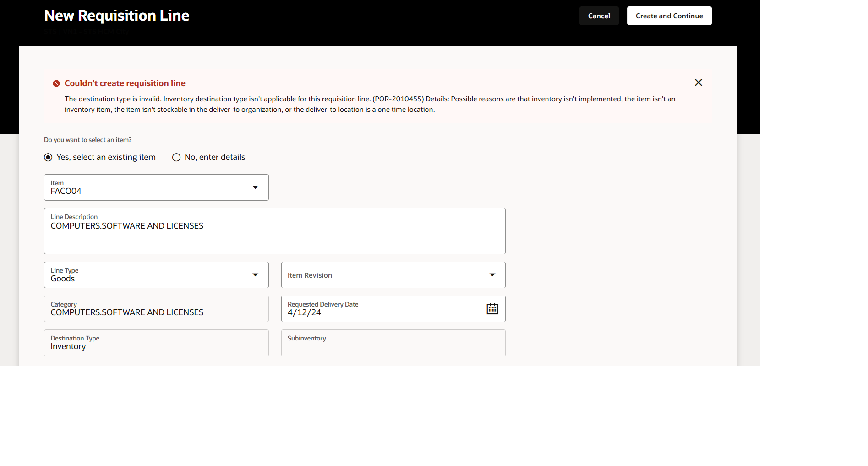Viewport: 868px width, 466px height.
Task: Click the Destination Type Inventory field
Action: point(156,343)
